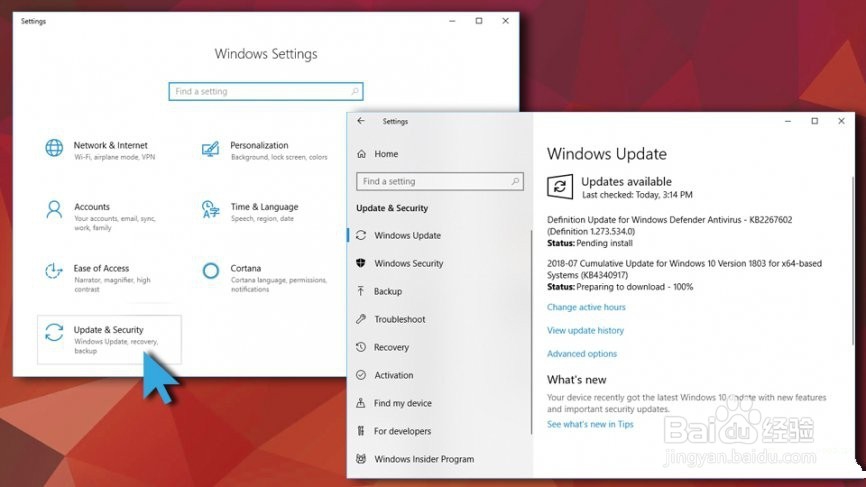Open the Cortana tile label

click(245, 268)
